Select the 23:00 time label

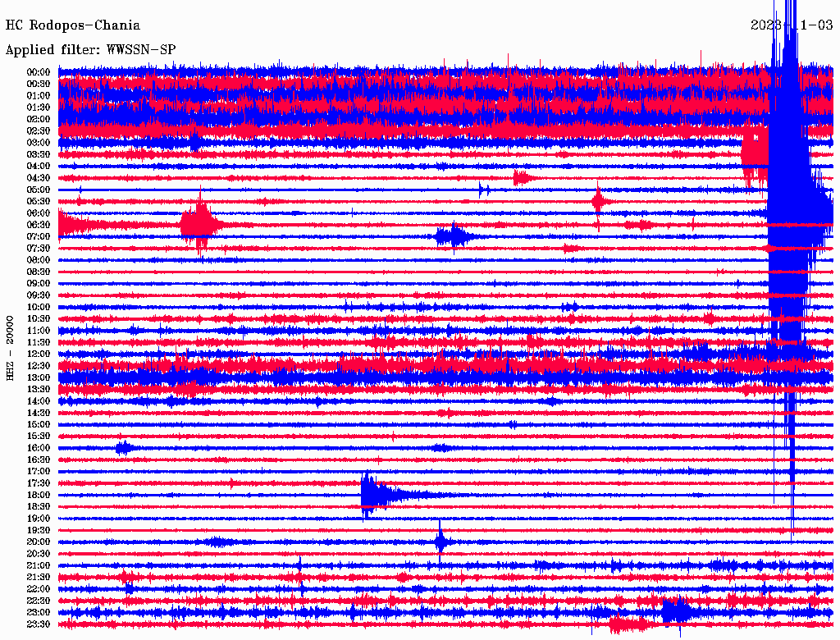point(38,613)
